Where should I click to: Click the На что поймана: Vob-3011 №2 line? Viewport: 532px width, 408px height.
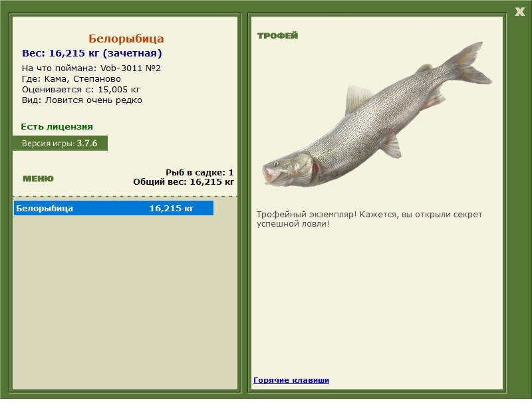(91, 68)
